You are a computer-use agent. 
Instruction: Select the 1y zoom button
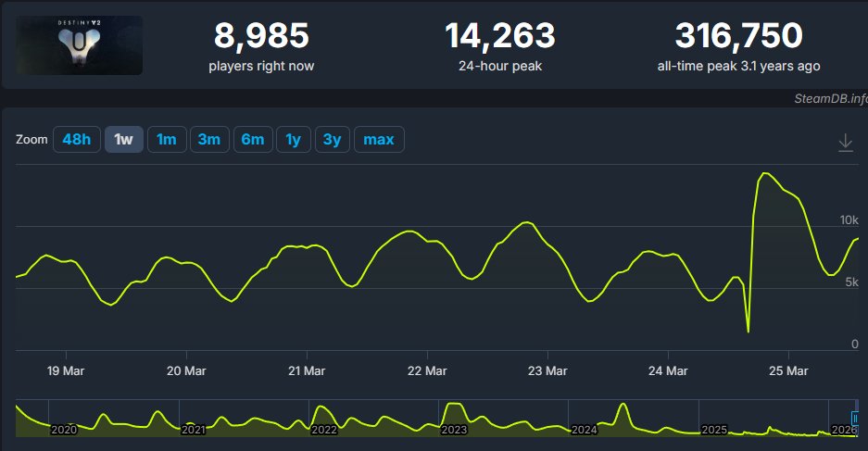click(x=294, y=140)
